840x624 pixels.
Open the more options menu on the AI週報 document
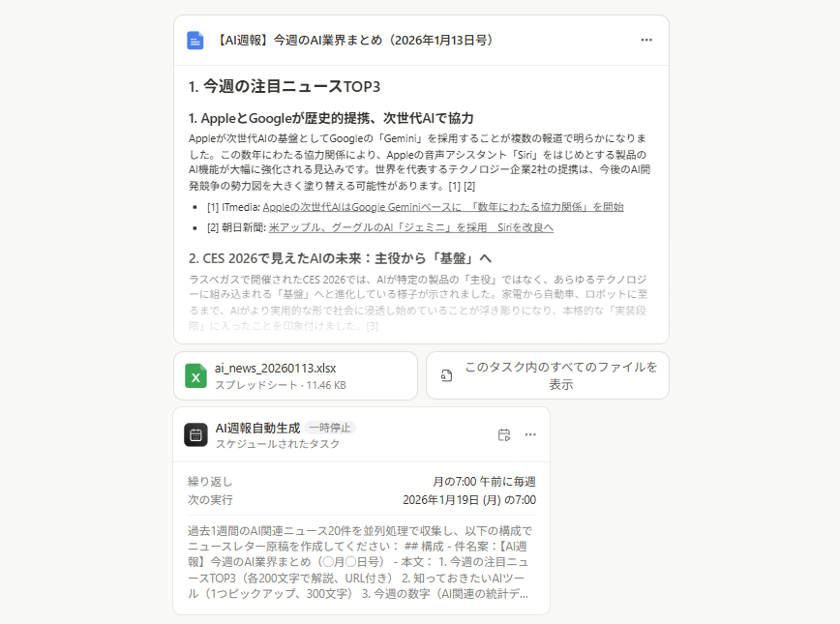click(646, 41)
